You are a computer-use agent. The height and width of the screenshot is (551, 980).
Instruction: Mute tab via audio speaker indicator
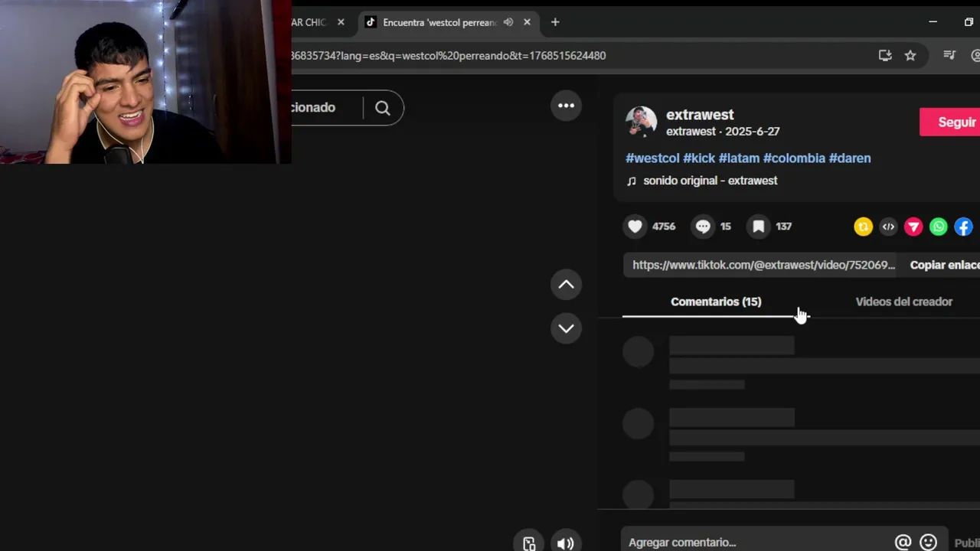(x=508, y=22)
